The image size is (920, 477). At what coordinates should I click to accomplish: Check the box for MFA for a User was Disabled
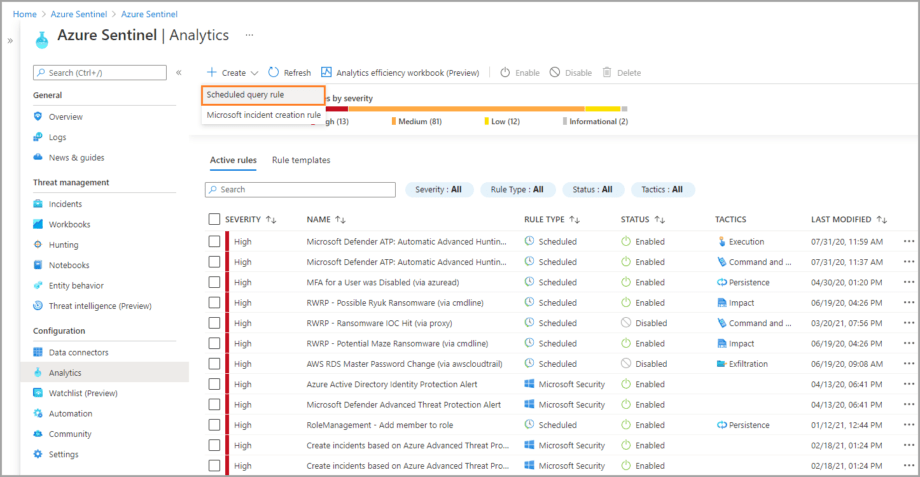pos(214,282)
